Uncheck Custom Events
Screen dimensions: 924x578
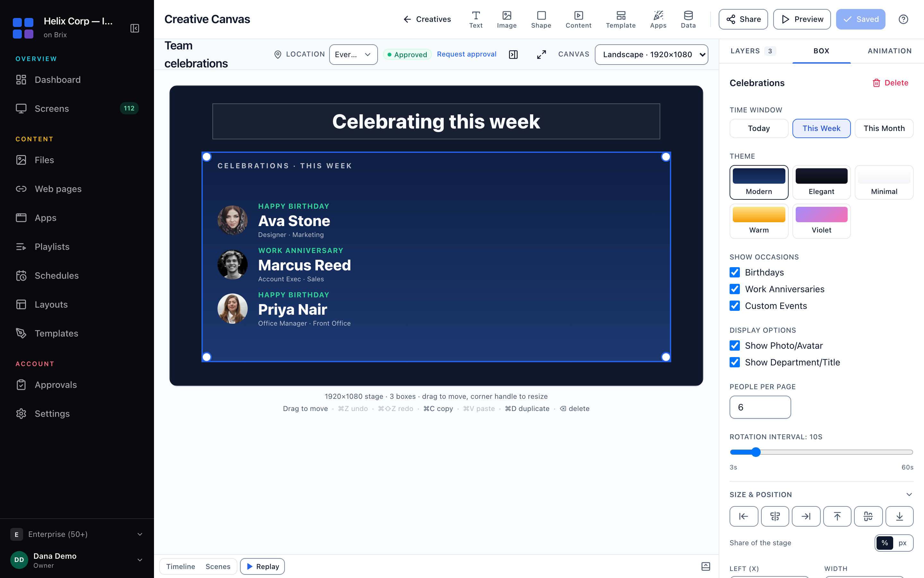(x=735, y=306)
